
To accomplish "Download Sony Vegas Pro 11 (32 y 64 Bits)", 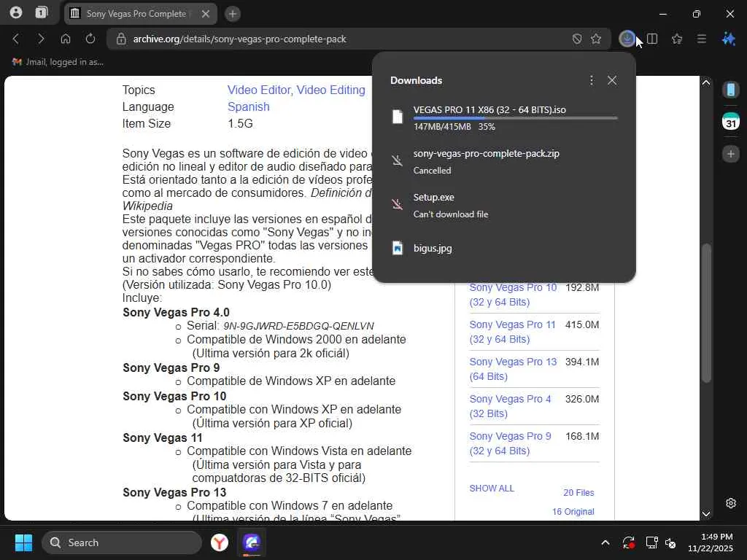I will pos(512,332).
